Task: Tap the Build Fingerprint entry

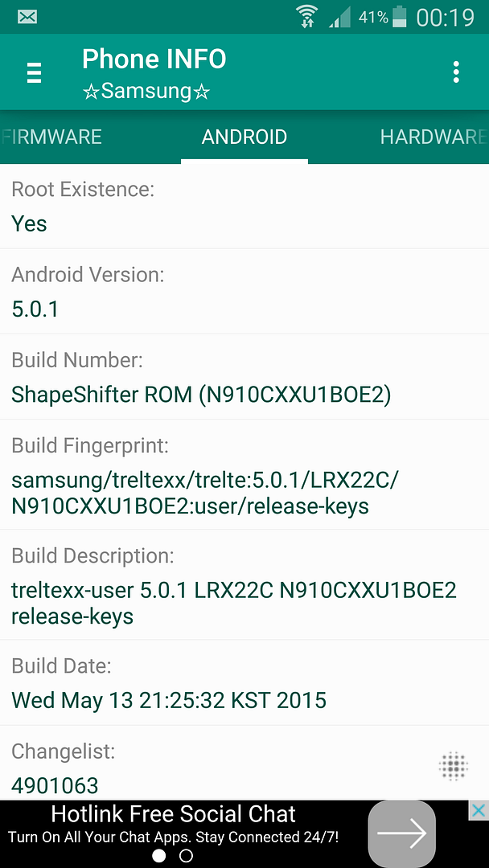Action: pos(244,475)
